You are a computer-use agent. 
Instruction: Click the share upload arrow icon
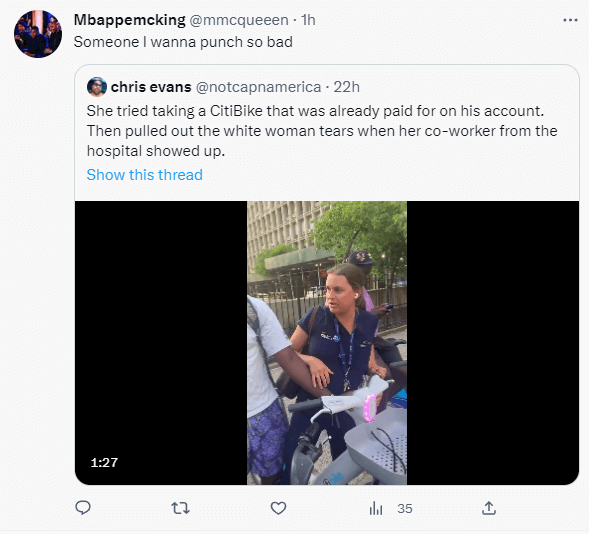click(x=489, y=508)
